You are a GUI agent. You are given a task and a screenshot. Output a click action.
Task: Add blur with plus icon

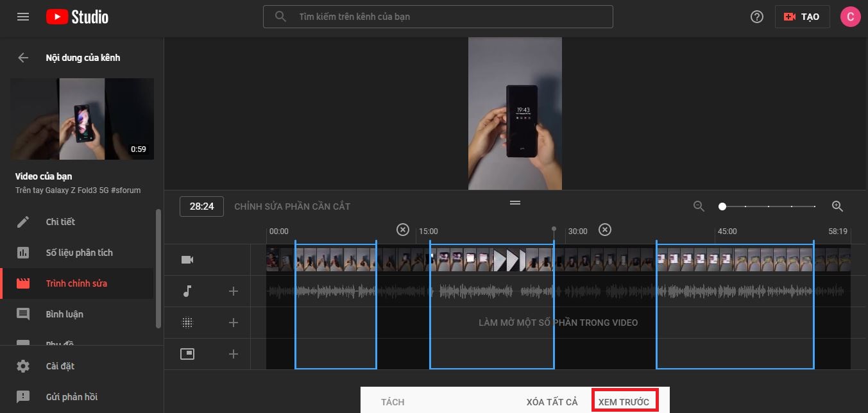234,323
